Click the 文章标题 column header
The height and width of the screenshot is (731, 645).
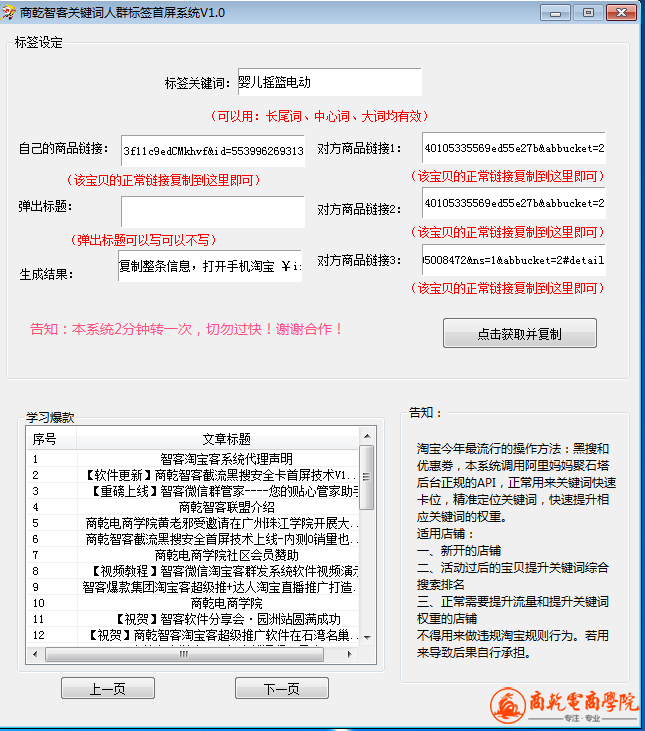[x=218, y=439]
